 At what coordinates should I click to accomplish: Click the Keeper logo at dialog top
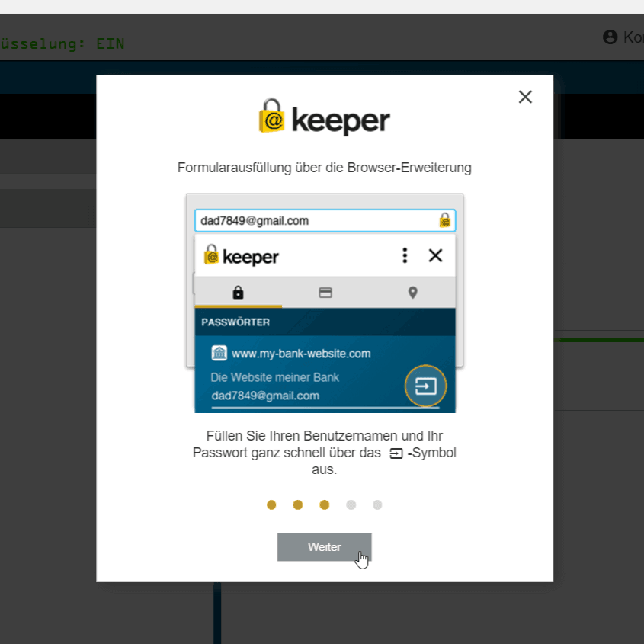(x=324, y=117)
